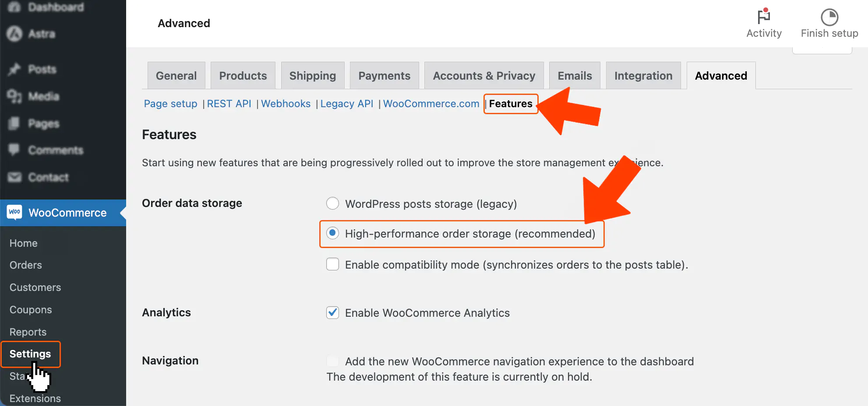Click the WooCommerce.com link
868x406 pixels.
click(x=430, y=104)
